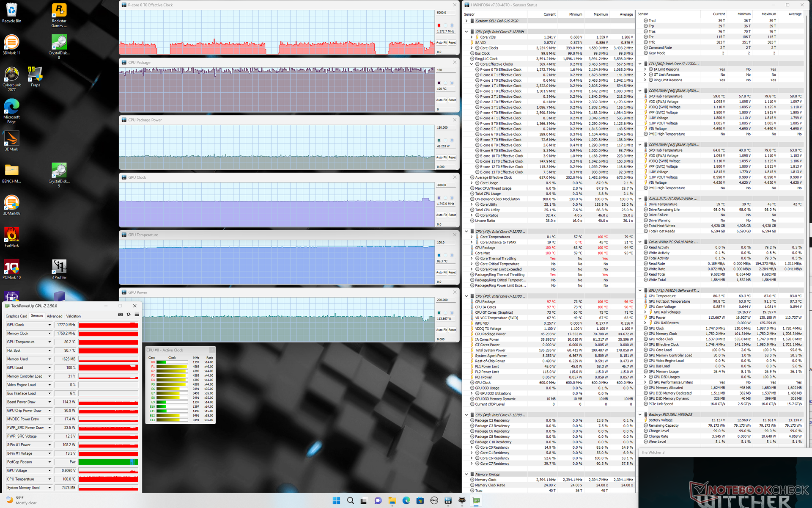Open 3DMark 11 desktop shortcut
812x508 pixels.
(11, 45)
